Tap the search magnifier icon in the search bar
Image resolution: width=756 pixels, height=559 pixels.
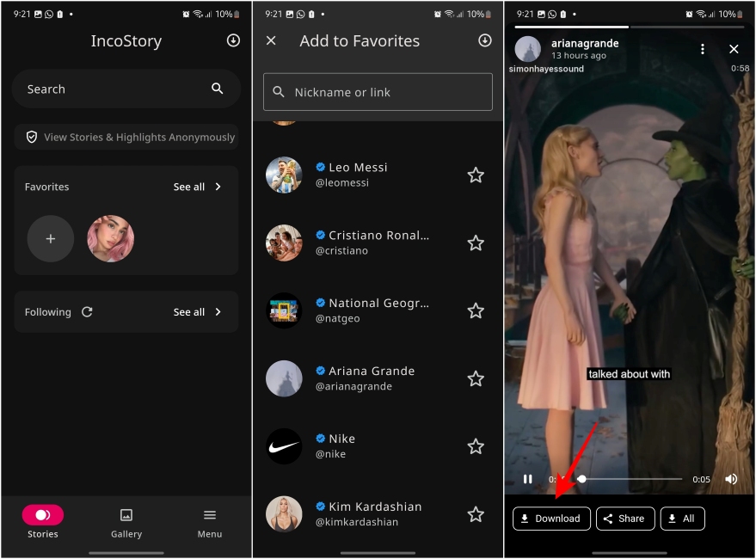(215, 89)
